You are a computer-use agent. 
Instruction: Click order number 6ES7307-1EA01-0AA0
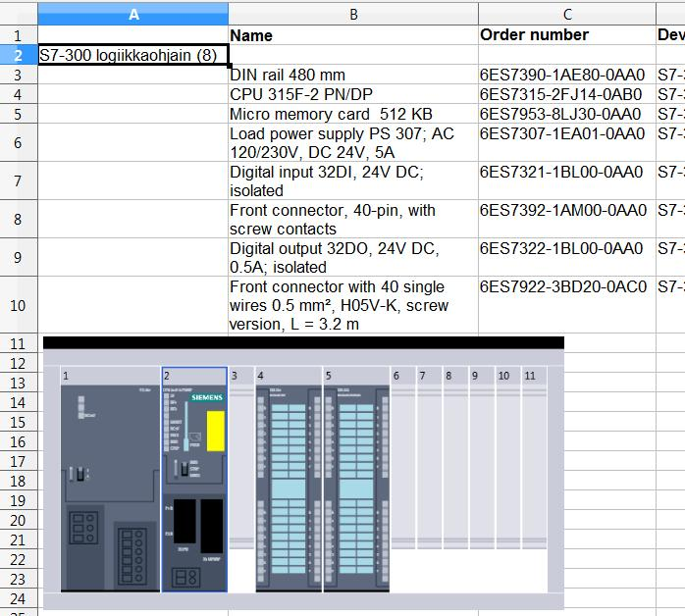[x=567, y=143]
